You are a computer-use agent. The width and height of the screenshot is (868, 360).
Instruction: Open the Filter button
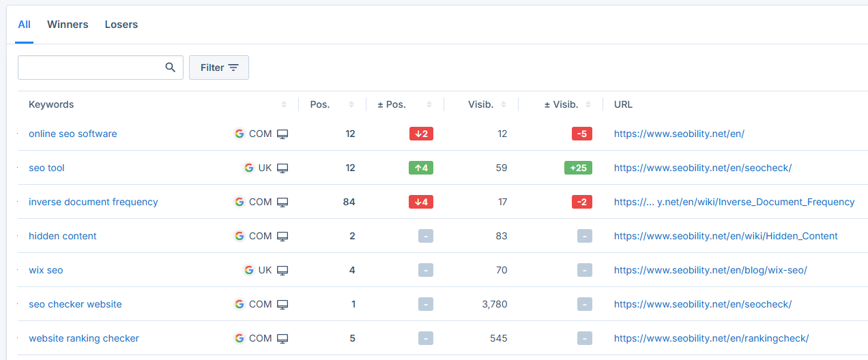click(219, 67)
